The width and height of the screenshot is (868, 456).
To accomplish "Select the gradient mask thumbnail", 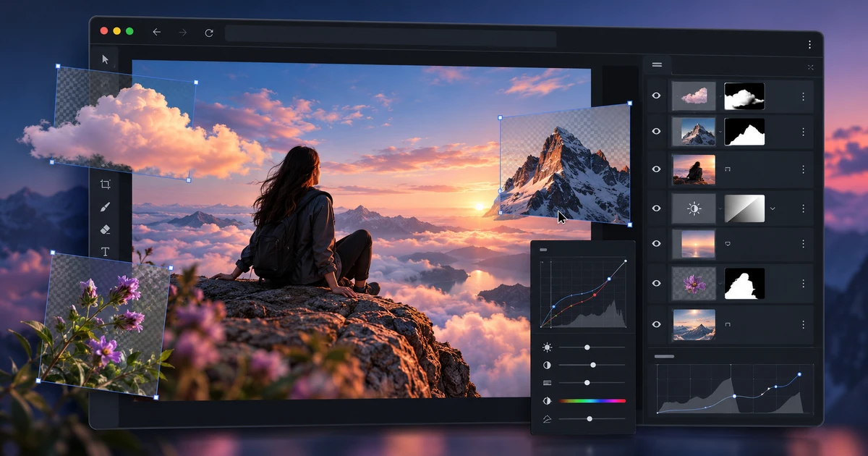I will [744, 208].
